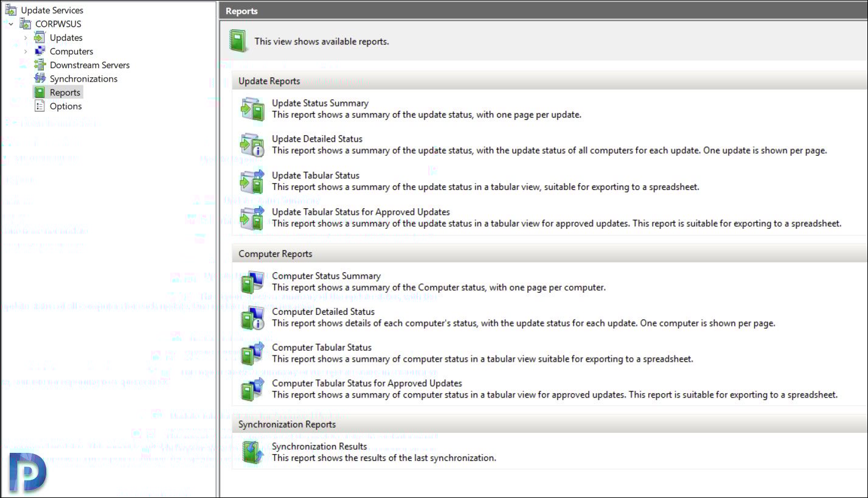Image resolution: width=868 pixels, height=498 pixels.
Task: Click the Computer Status Summary report icon
Action: click(252, 282)
